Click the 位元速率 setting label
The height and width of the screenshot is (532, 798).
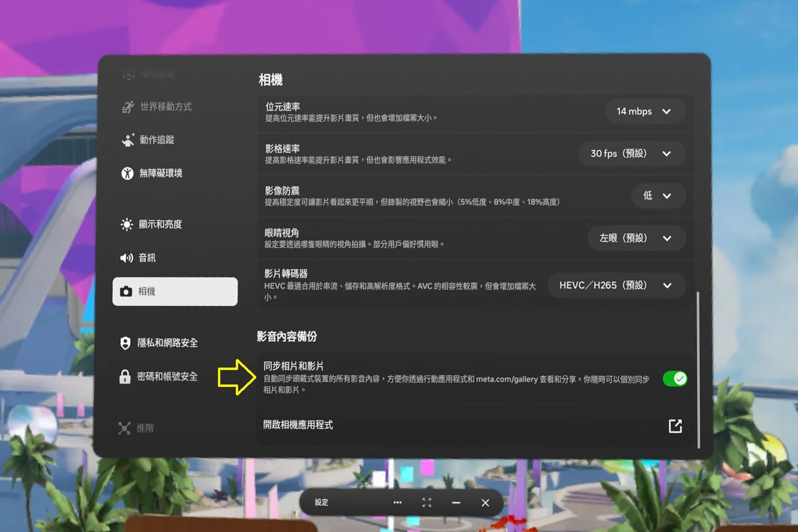(x=283, y=107)
